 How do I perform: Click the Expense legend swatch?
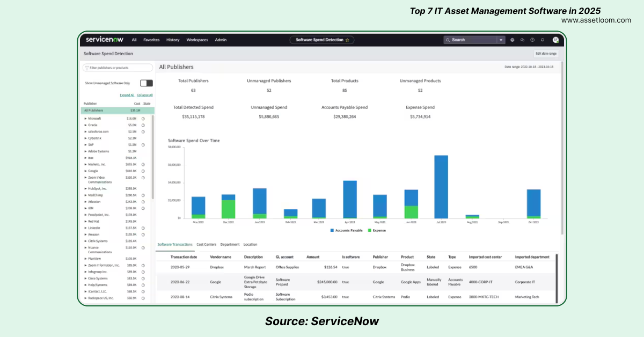pyautogui.click(x=369, y=230)
